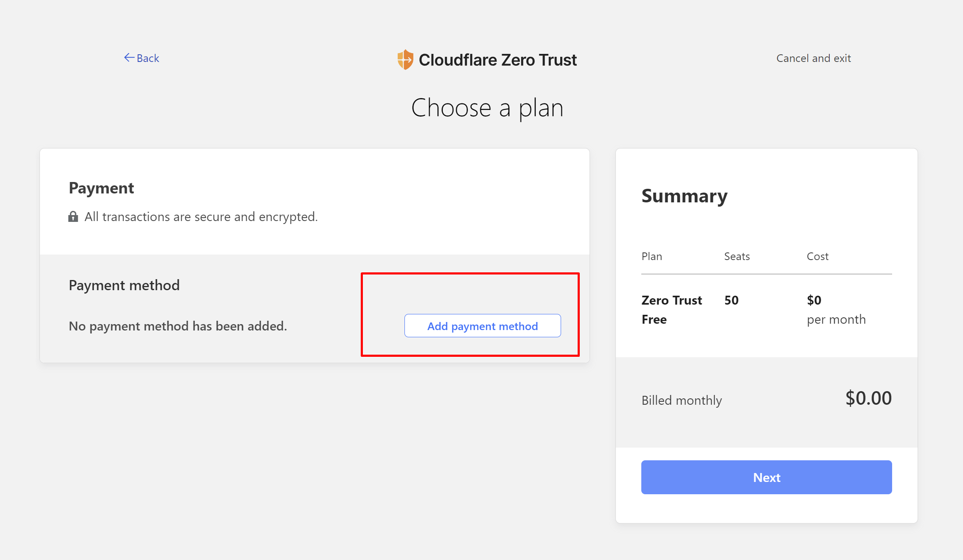Click the 50 seats value

731,300
